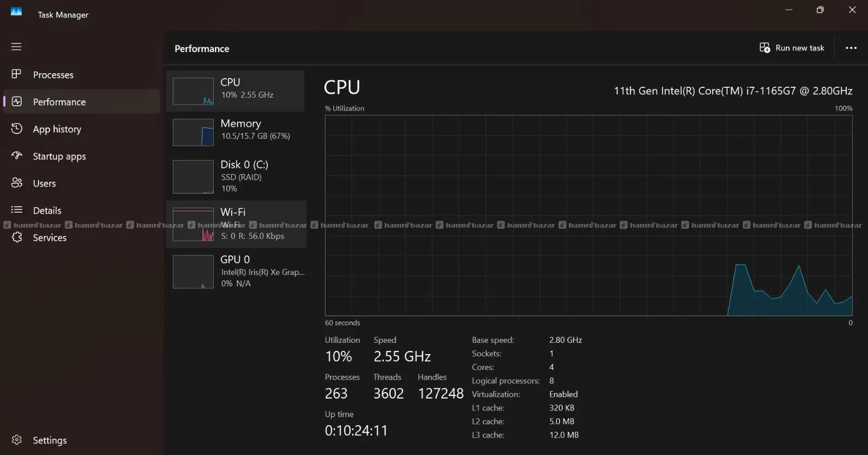Click the Startup apps gauge icon
This screenshot has height=455, width=868.
pyautogui.click(x=17, y=156)
